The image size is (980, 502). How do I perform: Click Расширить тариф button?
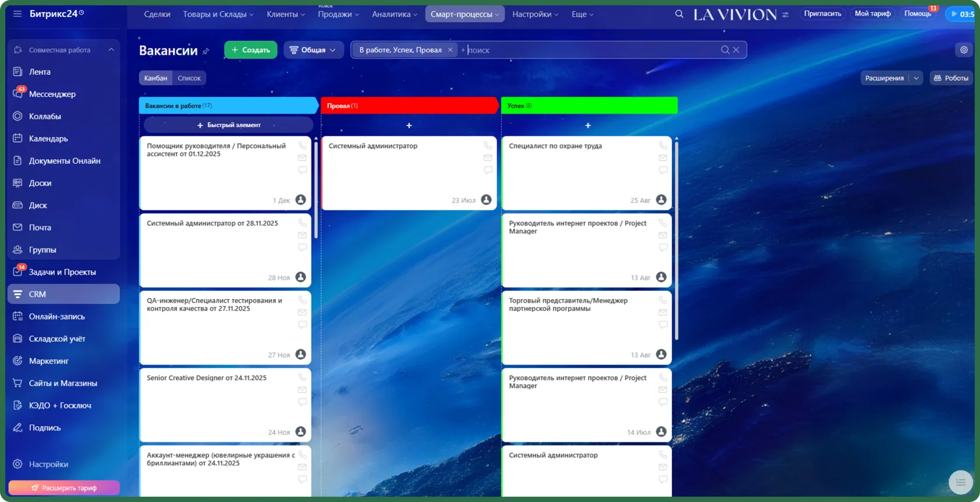pos(64,487)
